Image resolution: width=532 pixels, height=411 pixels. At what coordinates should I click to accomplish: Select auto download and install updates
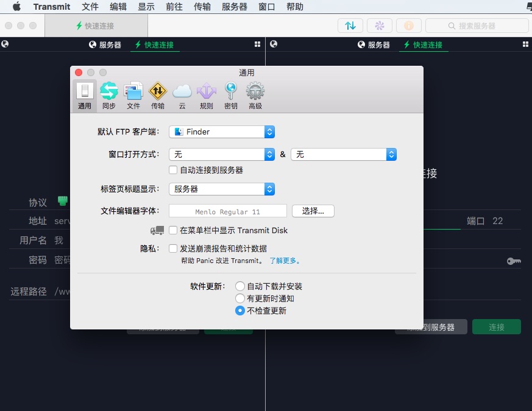pos(240,286)
